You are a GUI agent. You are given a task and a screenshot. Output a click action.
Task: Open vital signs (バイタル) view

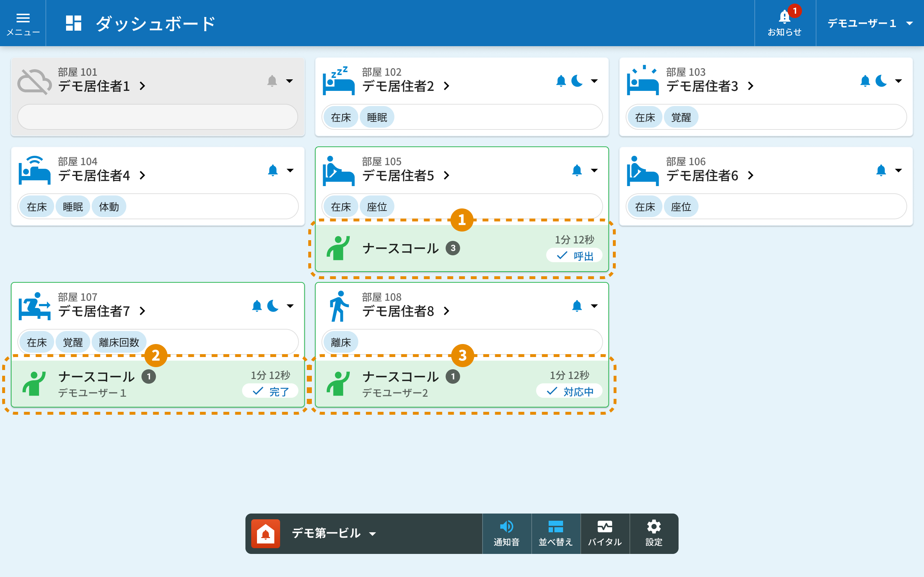(605, 533)
